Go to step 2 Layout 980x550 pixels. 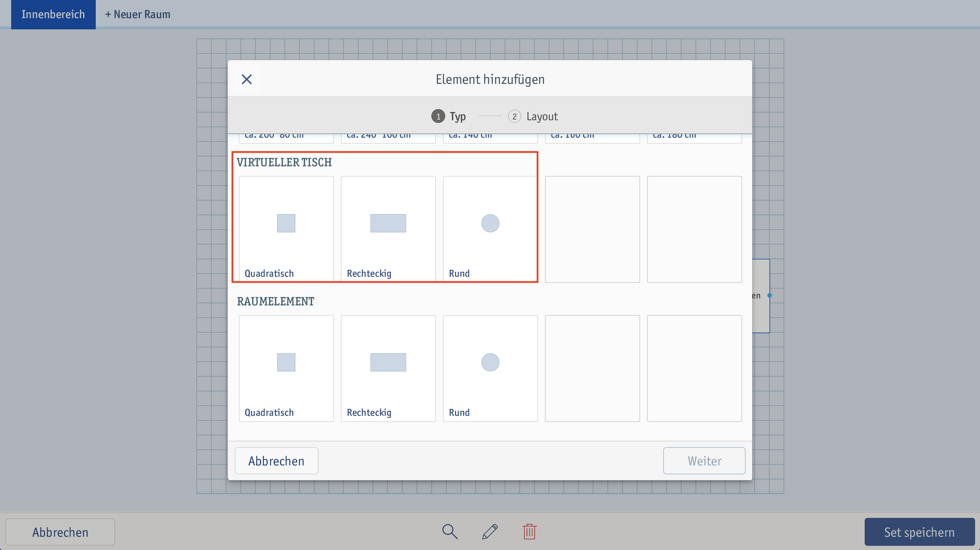tap(533, 116)
